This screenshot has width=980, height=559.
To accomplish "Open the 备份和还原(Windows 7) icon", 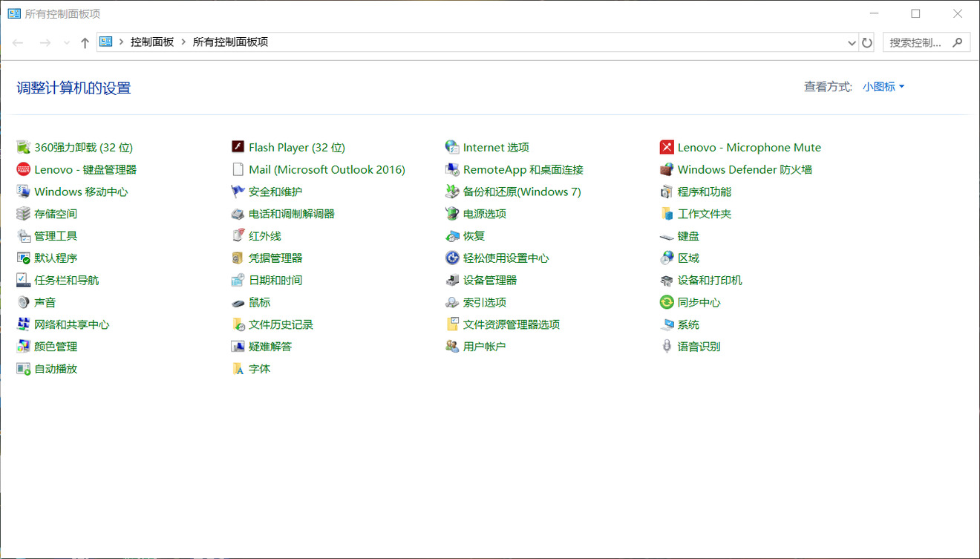I will (452, 192).
